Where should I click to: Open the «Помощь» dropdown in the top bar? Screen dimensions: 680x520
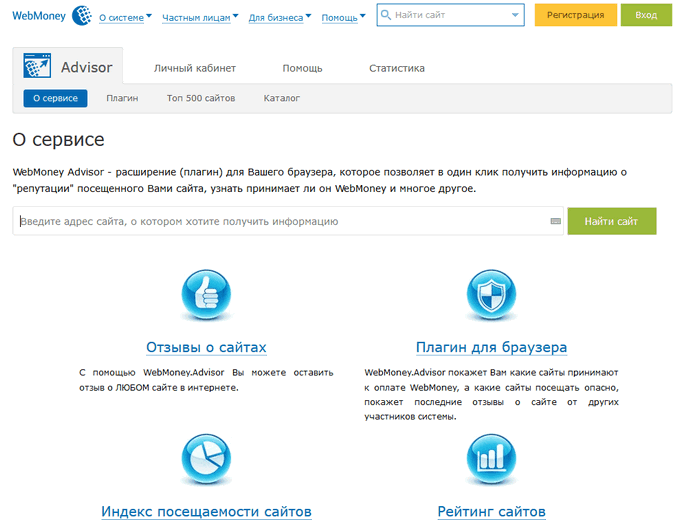coord(345,17)
